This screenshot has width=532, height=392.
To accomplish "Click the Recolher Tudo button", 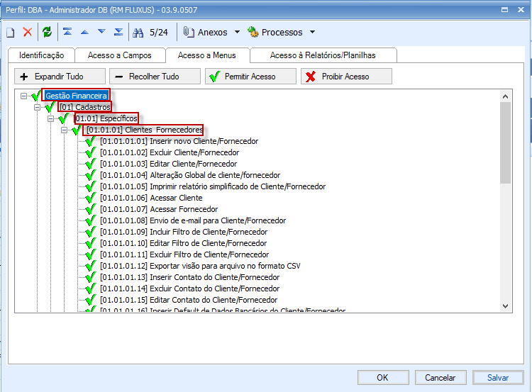I will click(155, 77).
